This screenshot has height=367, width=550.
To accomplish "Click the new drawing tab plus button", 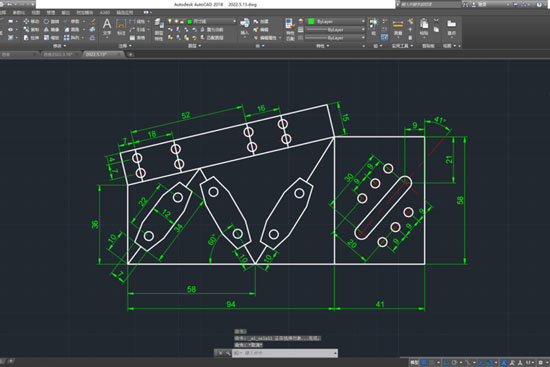I will pyautogui.click(x=130, y=54).
